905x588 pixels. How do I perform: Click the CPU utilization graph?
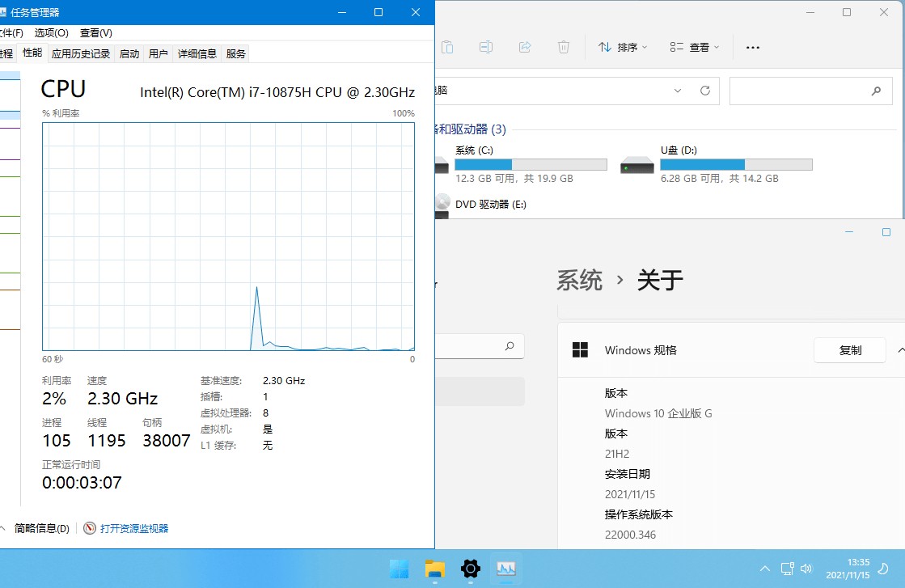click(226, 239)
